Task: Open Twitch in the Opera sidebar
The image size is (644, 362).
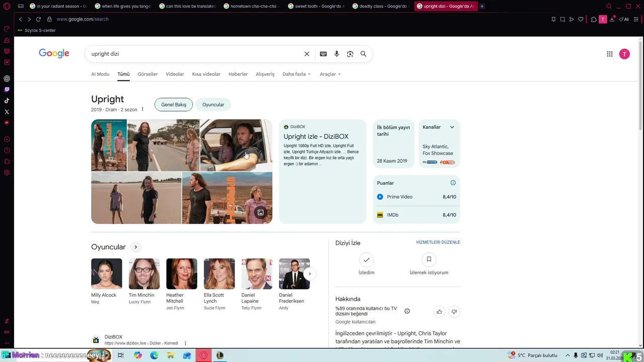Action: click(7, 89)
